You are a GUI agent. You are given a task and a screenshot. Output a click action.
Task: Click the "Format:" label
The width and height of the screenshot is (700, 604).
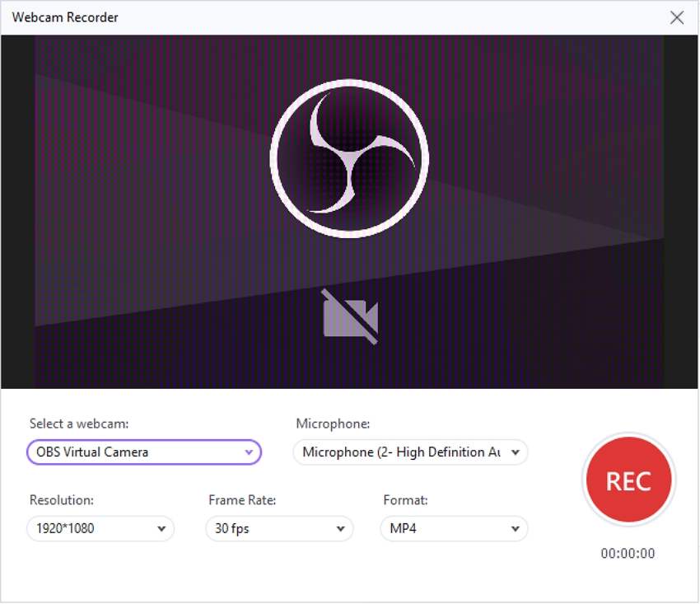click(405, 500)
